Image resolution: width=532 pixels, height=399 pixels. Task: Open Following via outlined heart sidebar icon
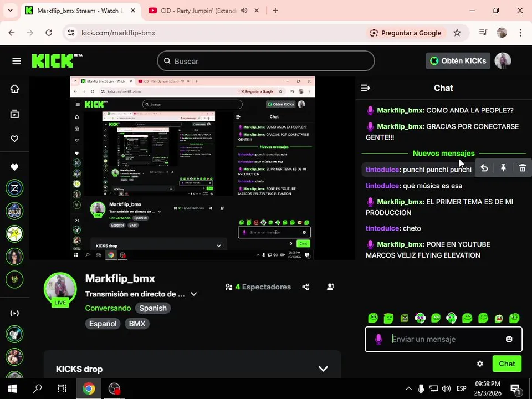point(14,139)
